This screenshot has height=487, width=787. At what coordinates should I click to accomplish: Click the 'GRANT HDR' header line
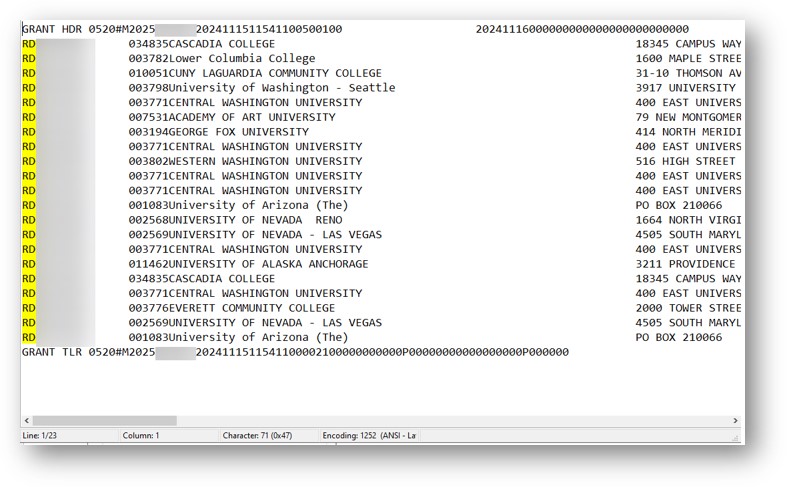(x=355, y=29)
